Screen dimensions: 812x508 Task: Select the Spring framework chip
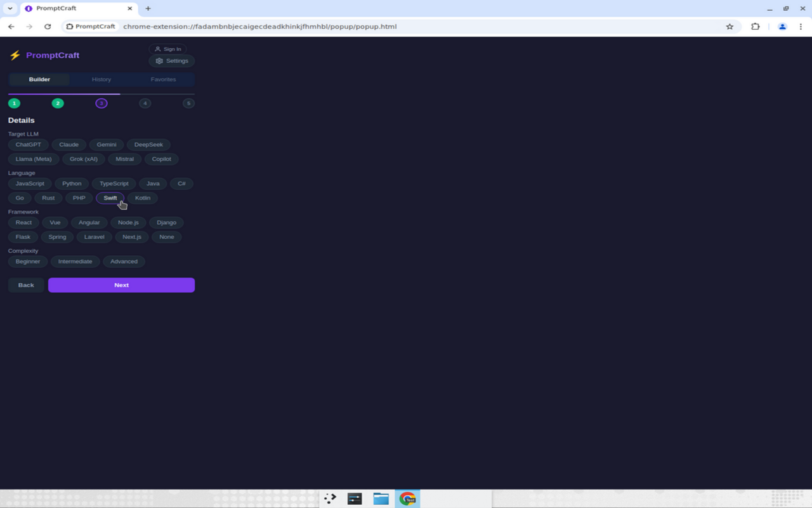57,237
